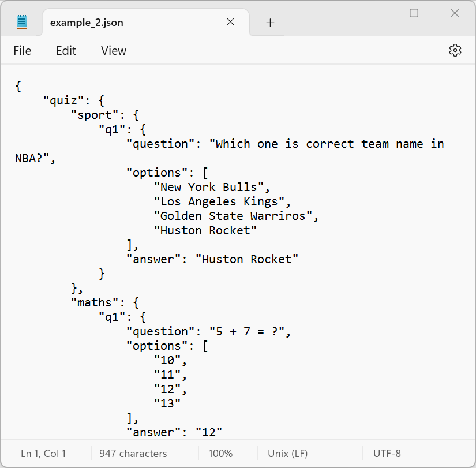Viewport: 476px width, 468px height.
Task: Open the Edit menu
Action: (66, 51)
